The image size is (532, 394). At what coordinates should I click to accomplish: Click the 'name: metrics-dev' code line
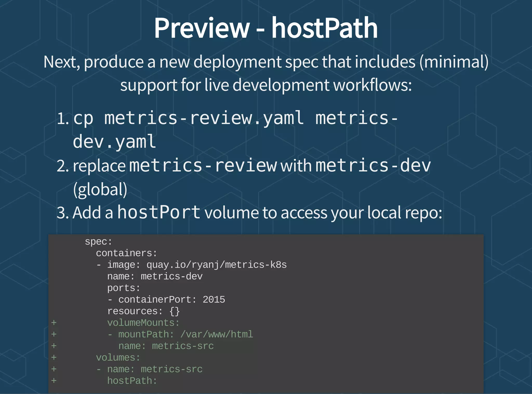[x=155, y=276]
